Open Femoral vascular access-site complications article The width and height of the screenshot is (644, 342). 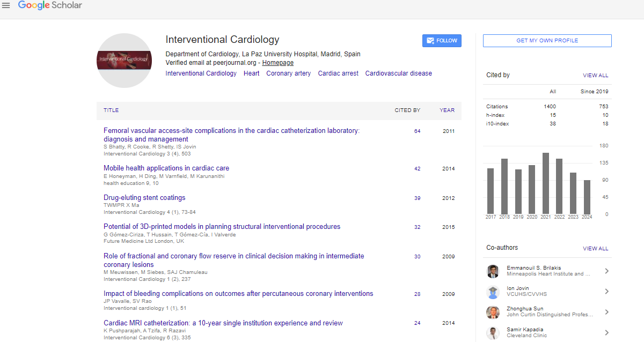click(x=231, y=135)
